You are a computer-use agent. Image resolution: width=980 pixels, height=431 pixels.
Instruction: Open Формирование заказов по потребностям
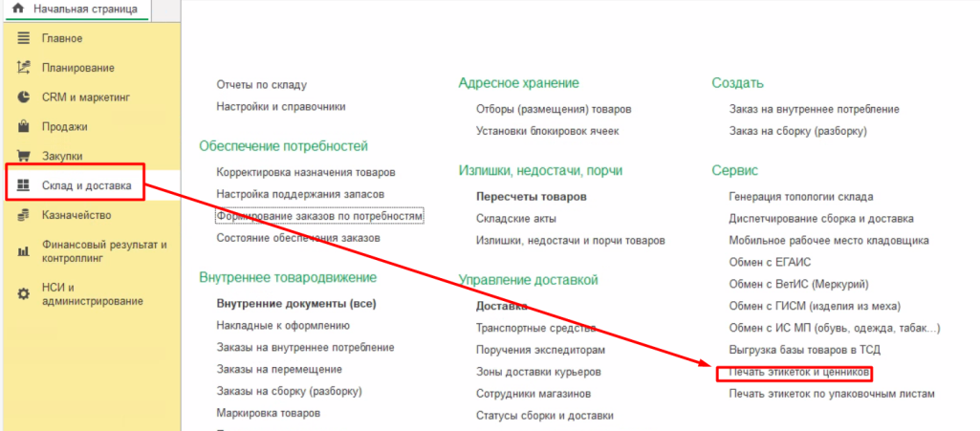320,216
